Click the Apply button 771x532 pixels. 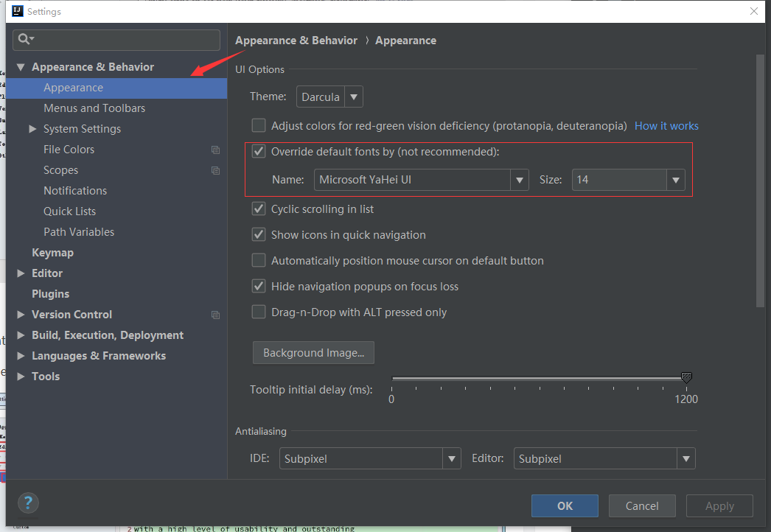[719, 506]
